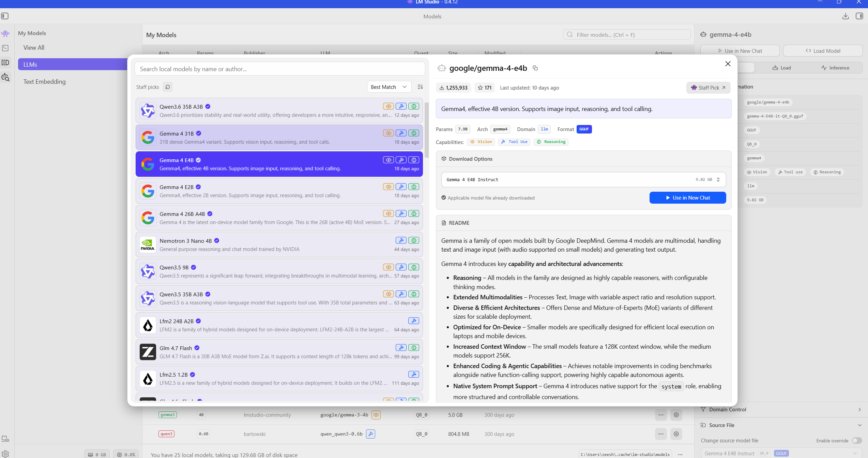Click the blue Use in New Chat button

click(688, 198)
